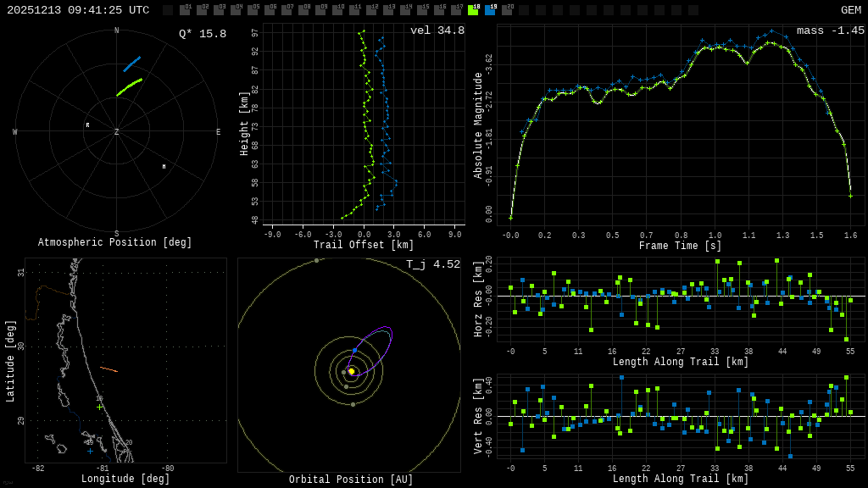Click the T_j 4.52 Tisserand value
Viewport: 868px width, 488px height.
pos(432,265)
